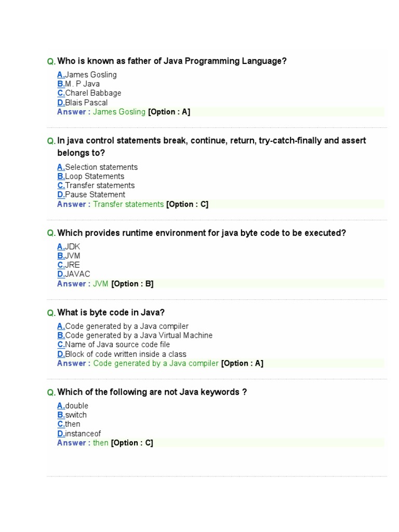Select option A, Selection statements

(x=61, y=167)
